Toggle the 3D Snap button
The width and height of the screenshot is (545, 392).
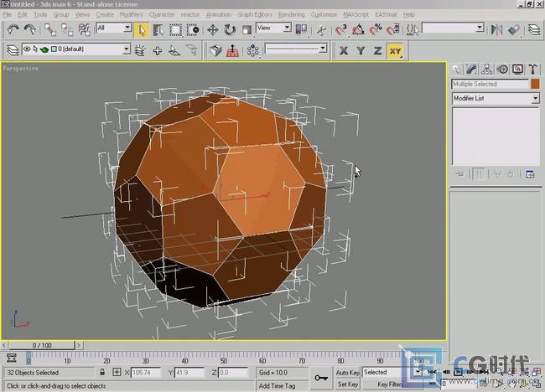pyautogui.click(x=341, y=29)
